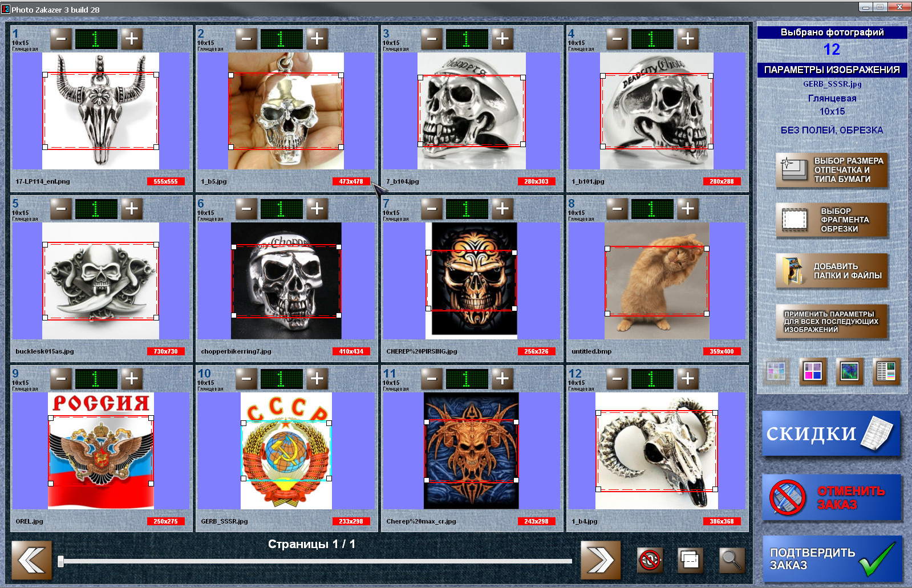This screenshot has width=912, height=588.
Task: Reduce copies of chopperbikerring7.jpg
Action: click(246, 209)
